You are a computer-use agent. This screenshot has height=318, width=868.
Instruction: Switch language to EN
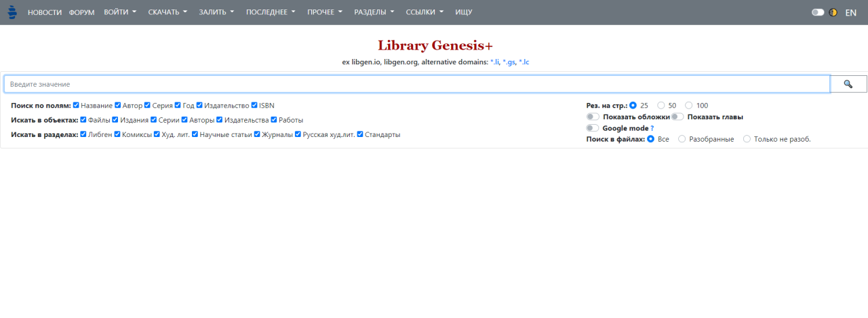(850, 12)
